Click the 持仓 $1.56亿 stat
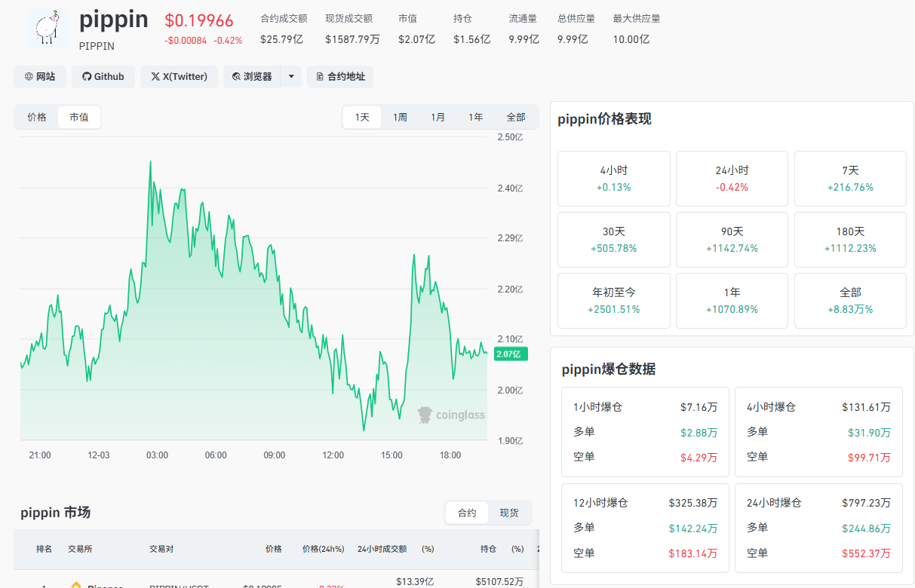915x588 pixels. 471,29
